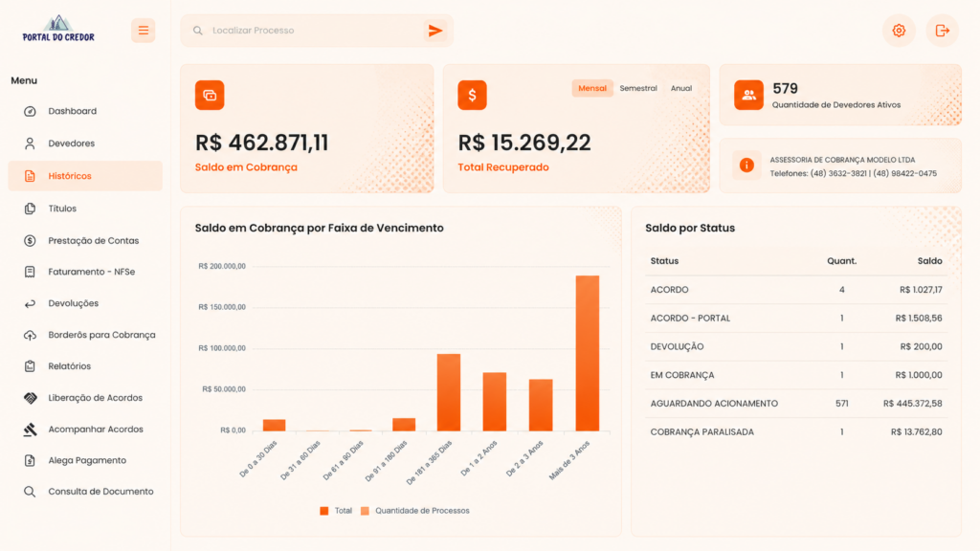Switch period to Anual
Screen dimensions: 980x551
tap(681, 88)
